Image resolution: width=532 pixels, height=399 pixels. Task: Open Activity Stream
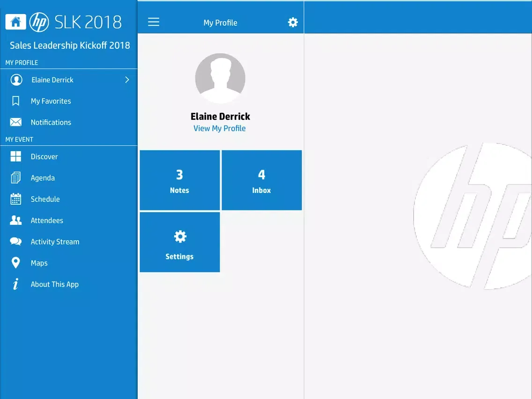coord(69,242)
